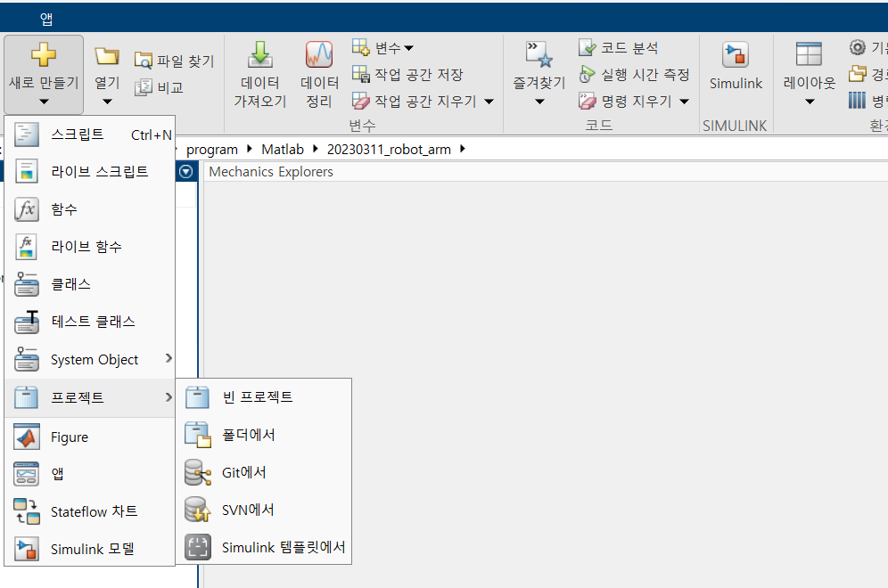Open the Matlab folder in the path breadcrumb

point(282,149)
